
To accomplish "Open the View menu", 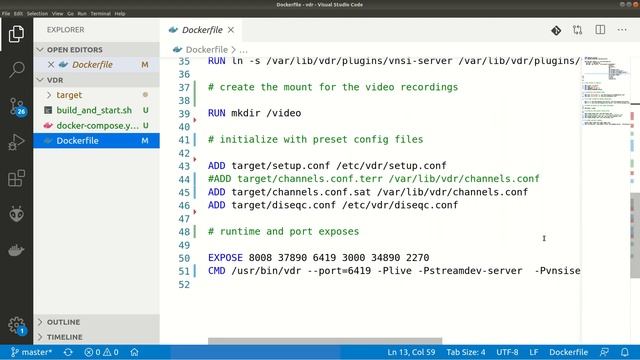I will click(x=57, y=13).
